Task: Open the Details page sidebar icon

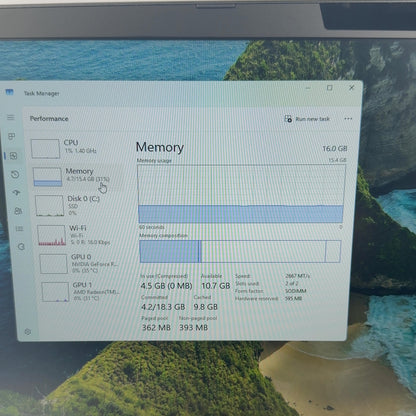Action: pyautogui.click(x=19, y=229)
